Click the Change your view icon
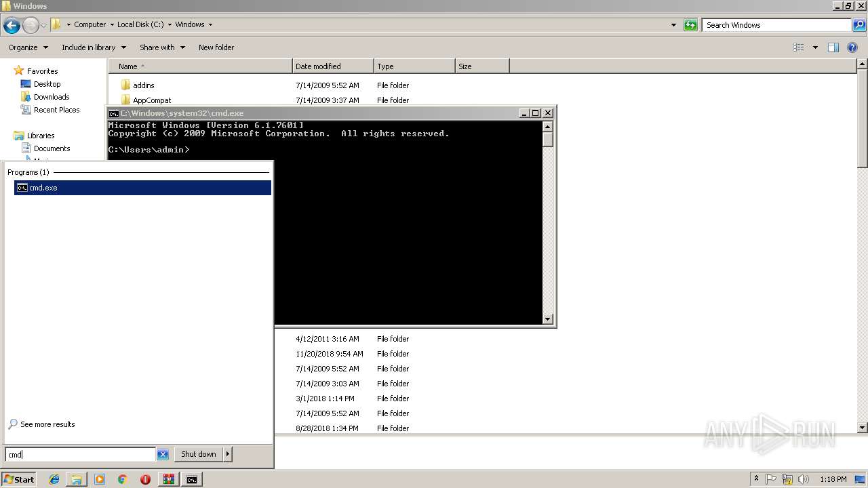868x488 pixels. (x=798, y=47)
